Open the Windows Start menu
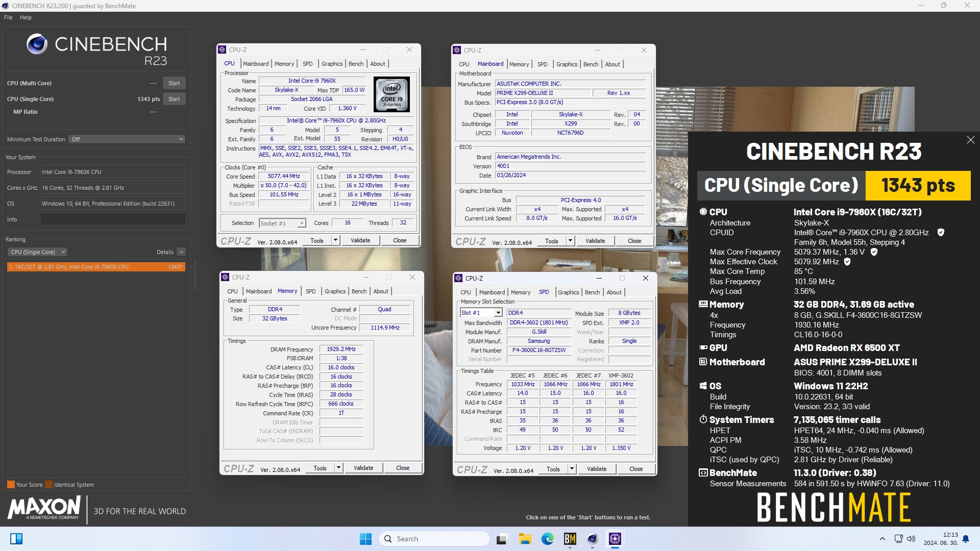 pos(365,539)
